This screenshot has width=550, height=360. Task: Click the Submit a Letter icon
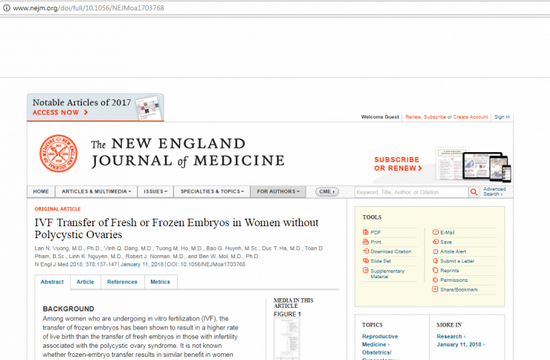(x=435, y=261)
